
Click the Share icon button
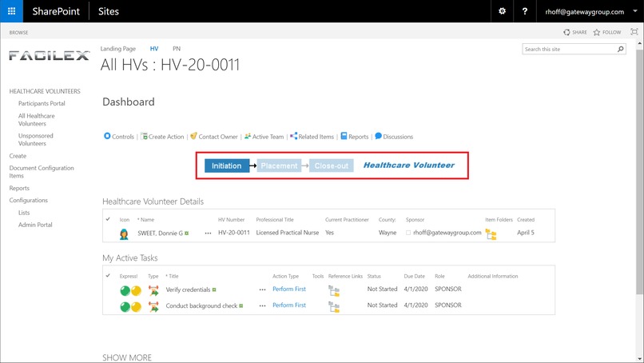coord(575,32)
